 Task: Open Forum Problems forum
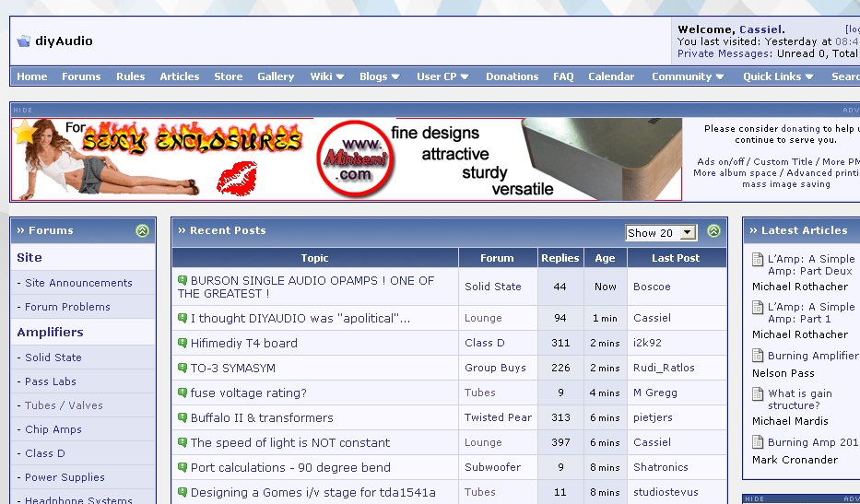pyautogui.click(x=67, y=307)
